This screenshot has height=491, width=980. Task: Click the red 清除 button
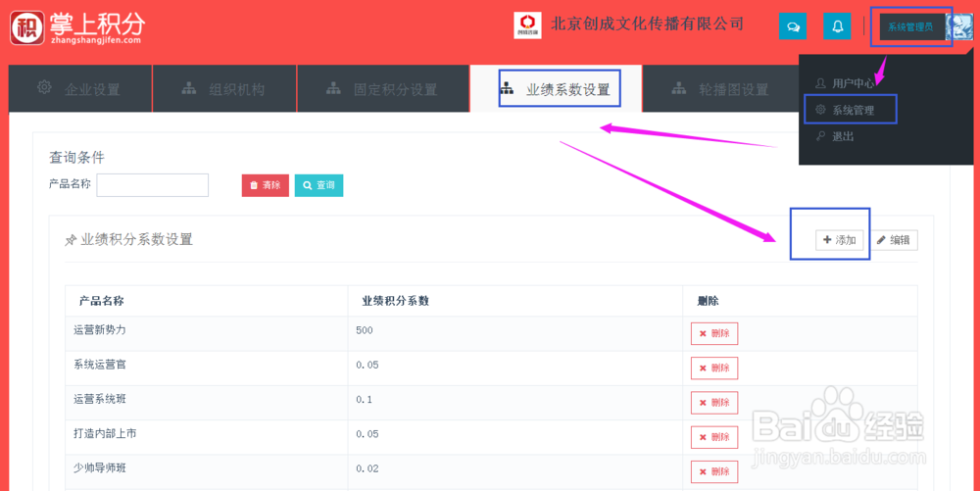pyautogui.click(x=265, y=185)
